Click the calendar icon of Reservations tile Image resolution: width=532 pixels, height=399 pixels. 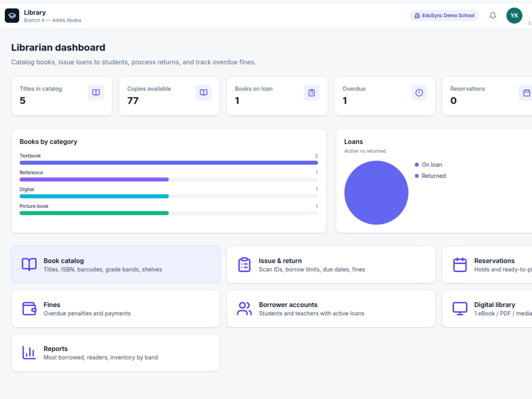460,264
